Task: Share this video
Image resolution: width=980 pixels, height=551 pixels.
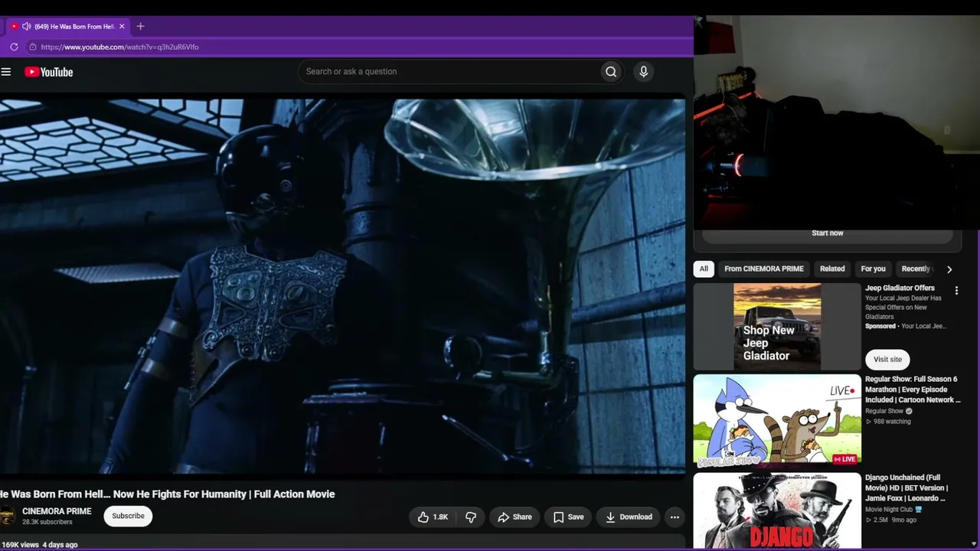Action: coord(514,517)
